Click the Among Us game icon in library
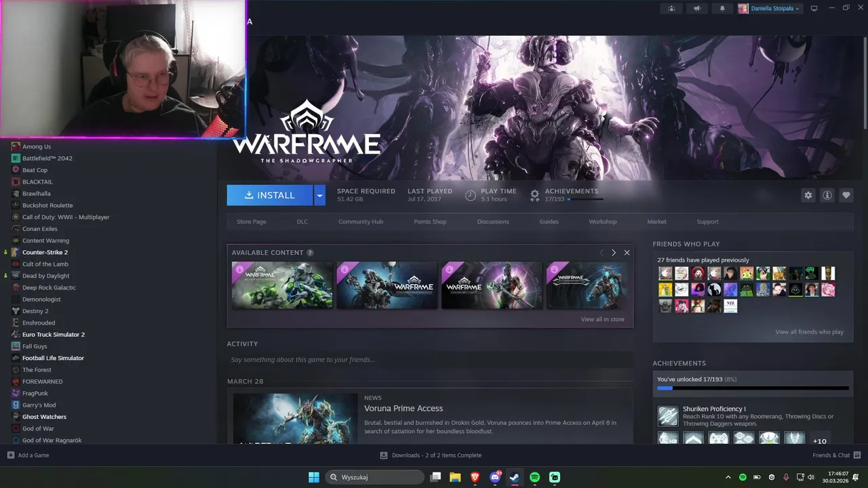 coord(16,146)
